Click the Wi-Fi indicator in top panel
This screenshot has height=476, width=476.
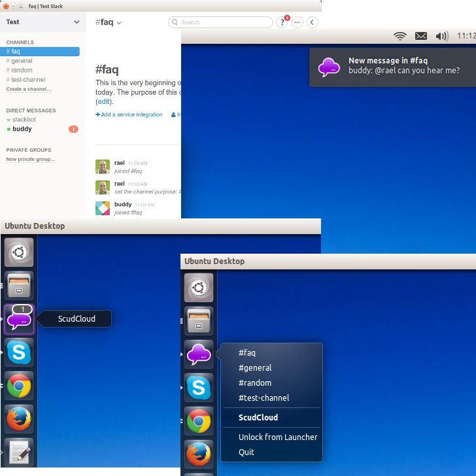[399, 36]
